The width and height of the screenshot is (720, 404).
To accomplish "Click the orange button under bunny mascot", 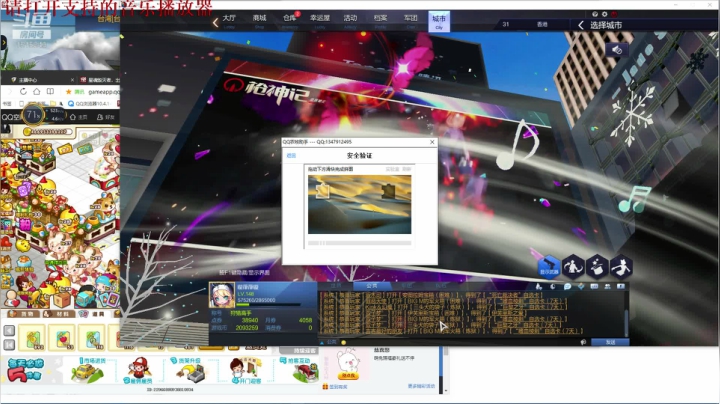I will [349, 376].
